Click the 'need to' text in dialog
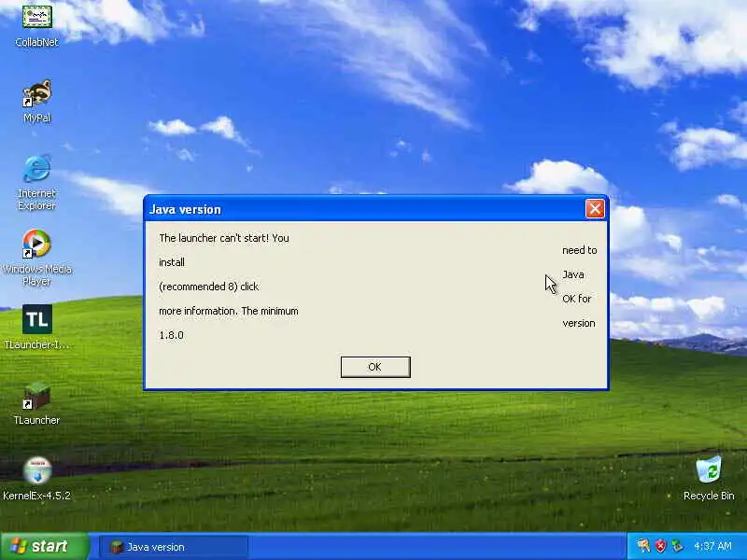The height and width of the screenshot is (560, 747). pyautogui.click(x=579, y=250)
